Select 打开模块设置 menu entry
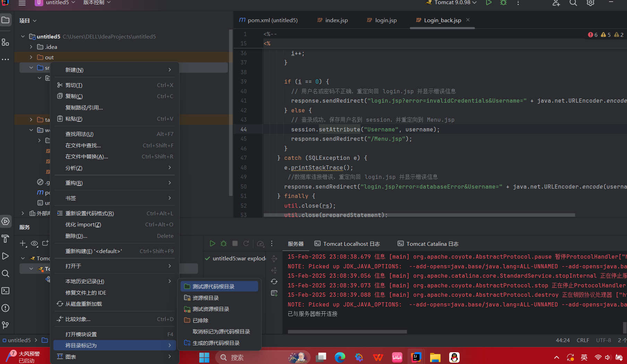Image resolution: width=627 pixels, height=364 pixels. point(115,334)
